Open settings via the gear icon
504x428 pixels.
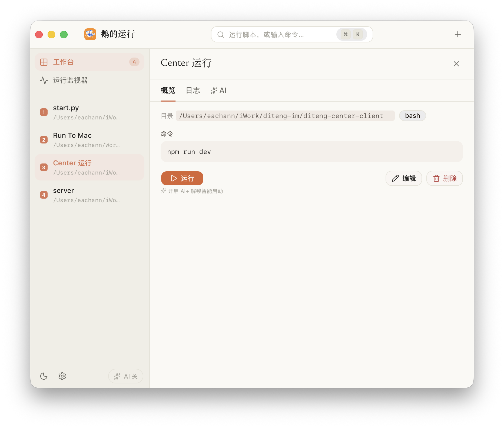[62, 376]
